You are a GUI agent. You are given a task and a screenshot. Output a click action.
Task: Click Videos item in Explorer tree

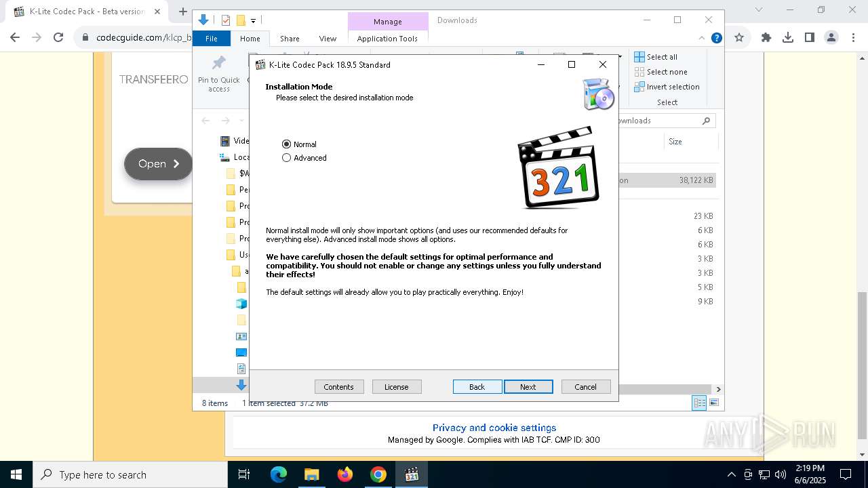pyautogui.click(x=235, y=141)
